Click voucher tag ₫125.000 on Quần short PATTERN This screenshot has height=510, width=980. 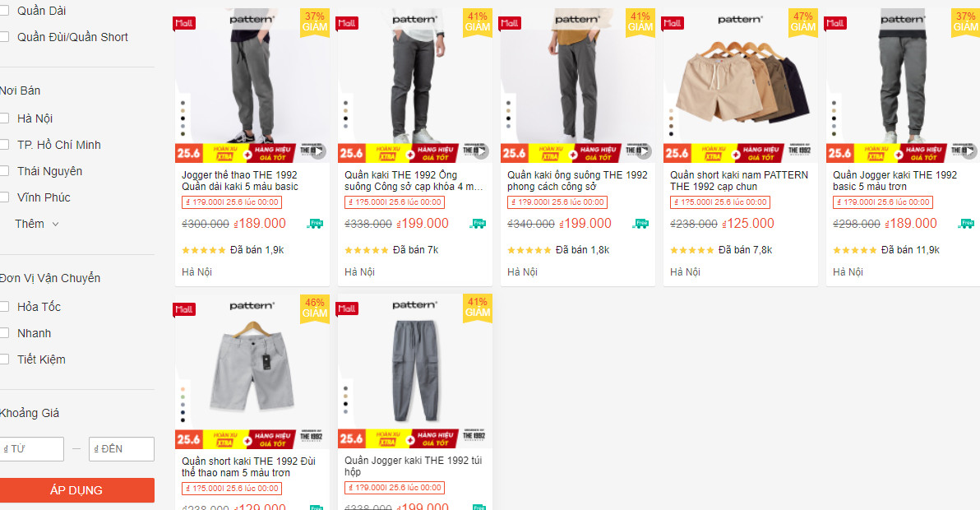(720, 202)
